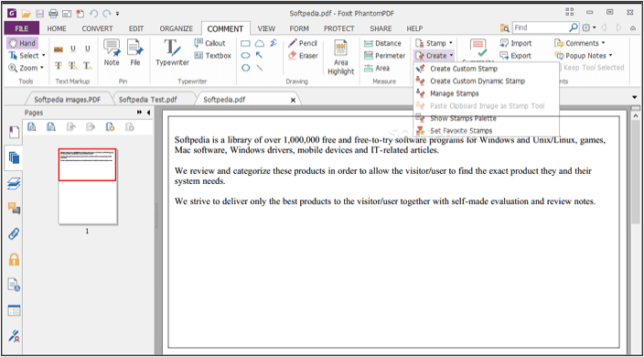
Task: Select the Strikeout text markup icon
Action: [59, 65]
